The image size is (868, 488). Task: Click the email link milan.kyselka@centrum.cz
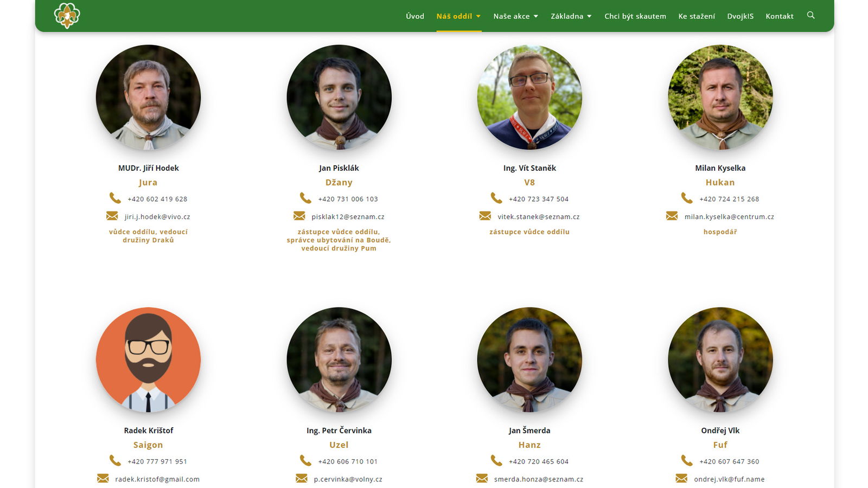coord(729,216)
